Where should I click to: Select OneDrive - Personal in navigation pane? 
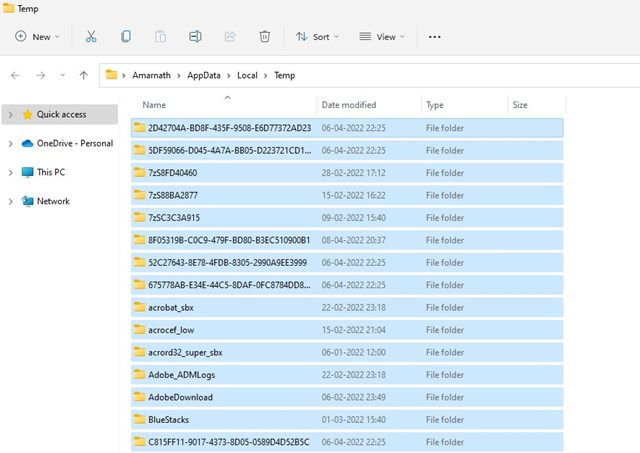pyautogui.click(x=60, y=144)
